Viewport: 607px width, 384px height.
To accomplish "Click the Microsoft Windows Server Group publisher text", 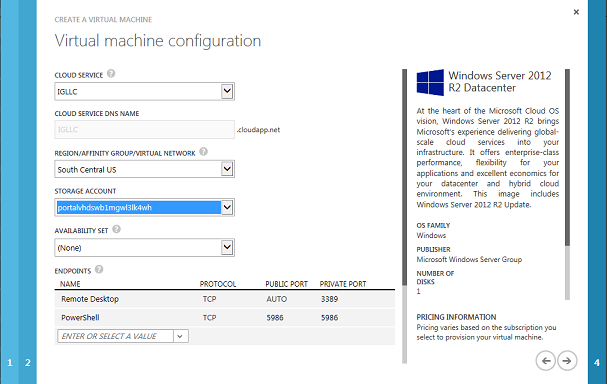I will 469,259.
